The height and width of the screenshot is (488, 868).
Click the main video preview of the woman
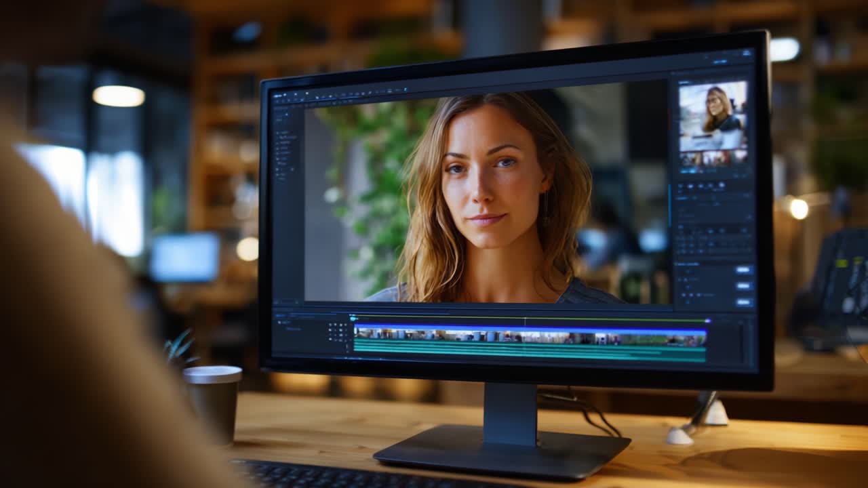click(487, 197)
